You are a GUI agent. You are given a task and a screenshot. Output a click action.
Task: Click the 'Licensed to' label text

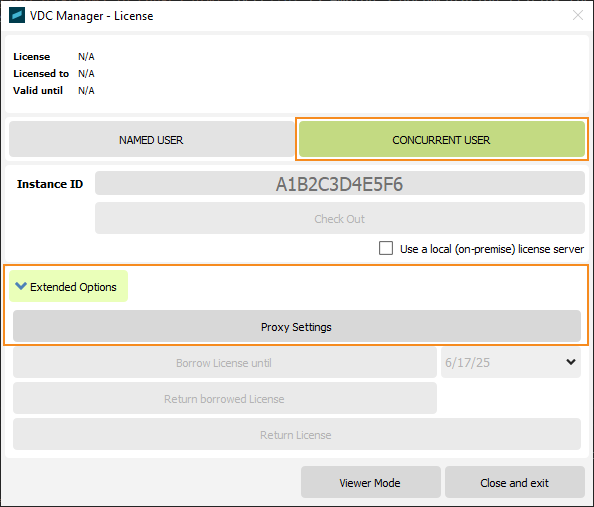coord(41,74)
